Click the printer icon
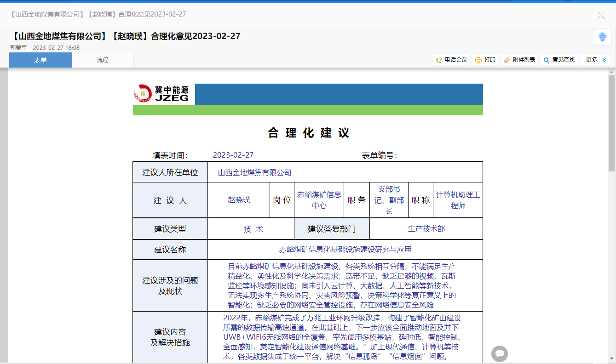616x364 pixels. point(478,60)
